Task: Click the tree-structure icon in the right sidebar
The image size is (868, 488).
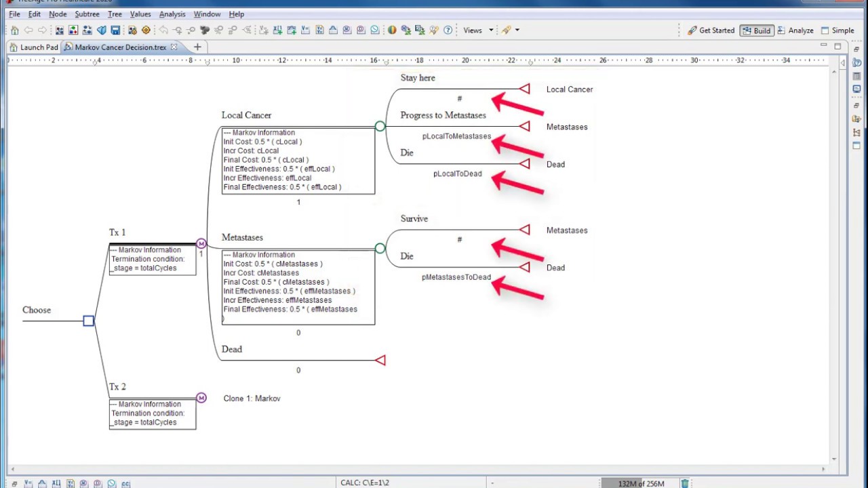Action: tap(856, 132)
